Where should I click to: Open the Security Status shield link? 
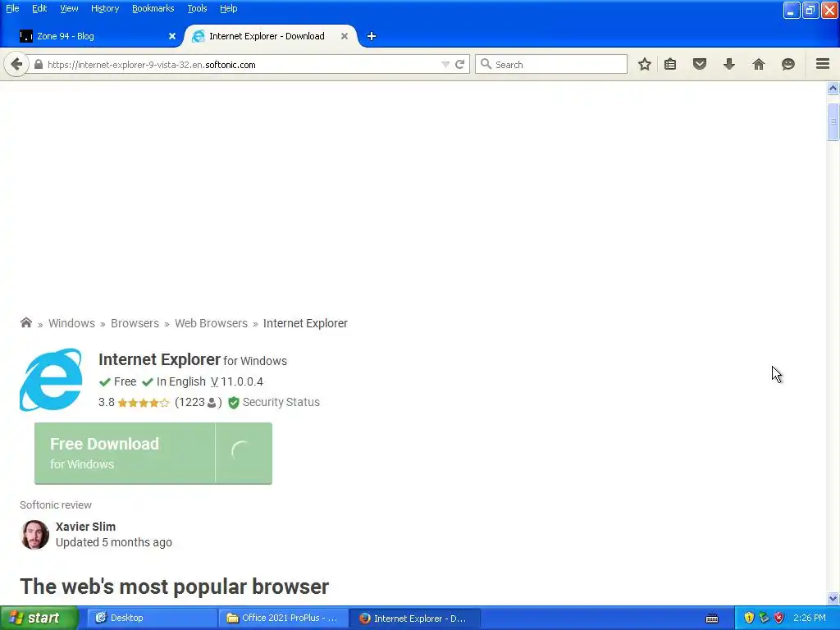(x=274, y=402)
